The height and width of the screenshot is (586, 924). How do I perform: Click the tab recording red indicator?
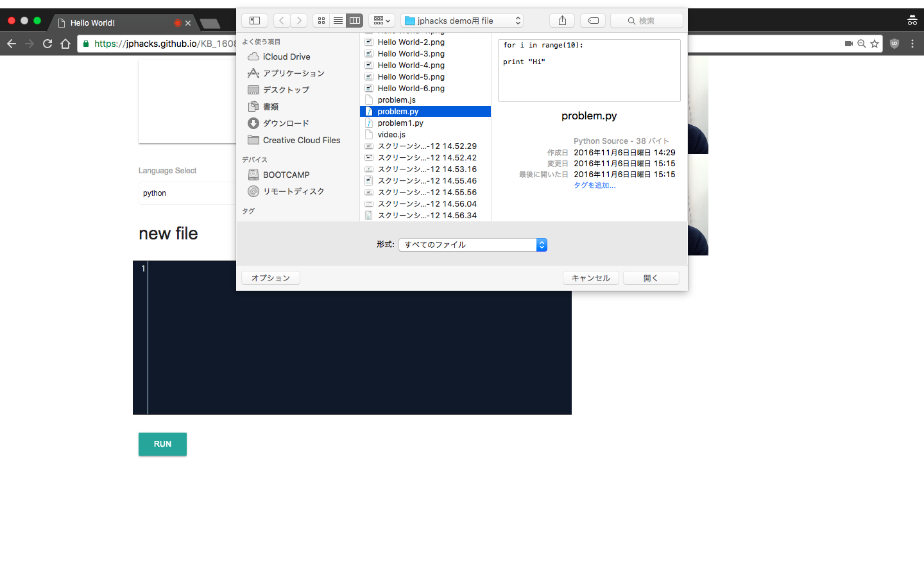click(x=178, y=23)
